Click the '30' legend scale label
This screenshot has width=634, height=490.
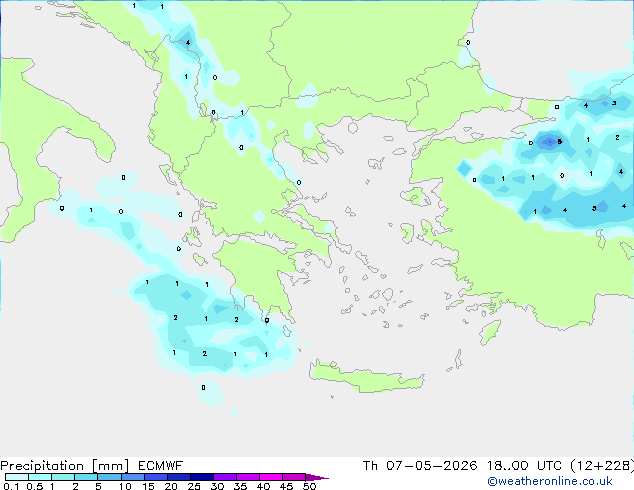point(217,486)
